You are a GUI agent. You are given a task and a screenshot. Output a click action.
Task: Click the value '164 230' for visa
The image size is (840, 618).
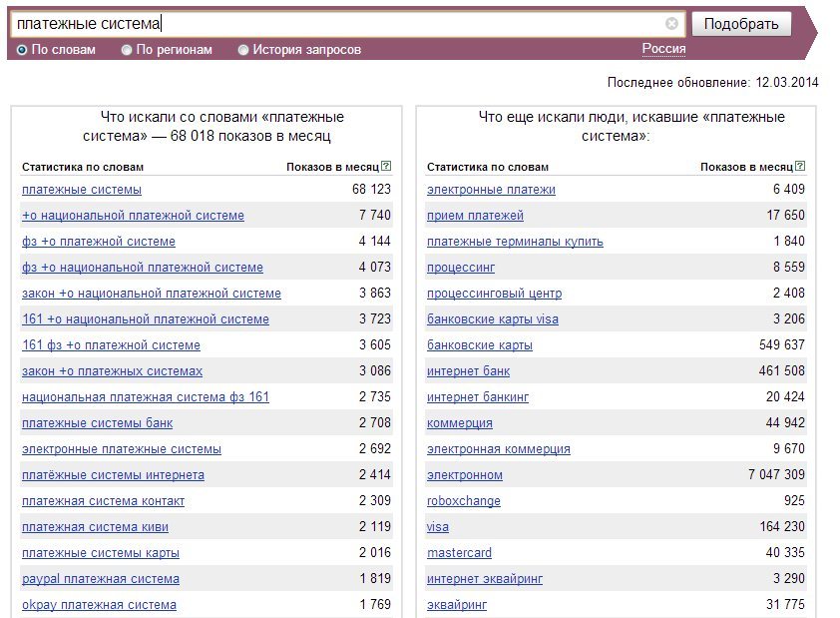coord(782,527)
